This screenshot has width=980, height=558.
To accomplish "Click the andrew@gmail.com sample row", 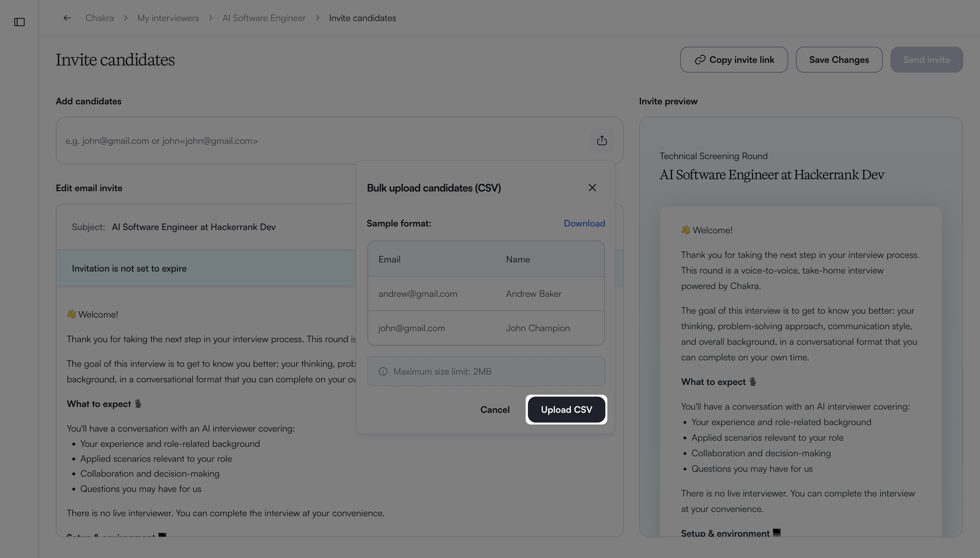I will [486, 294].
